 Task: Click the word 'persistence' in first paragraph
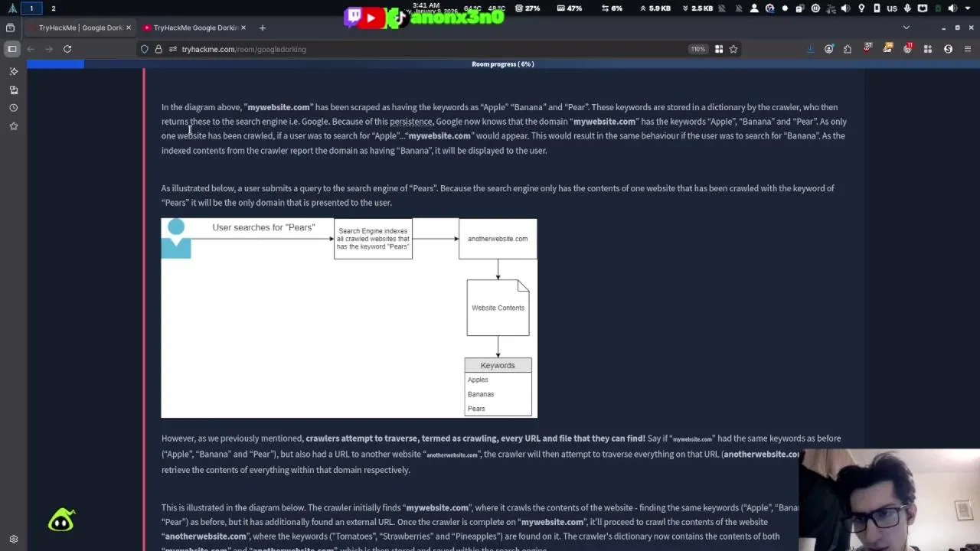tap(411, 122)
